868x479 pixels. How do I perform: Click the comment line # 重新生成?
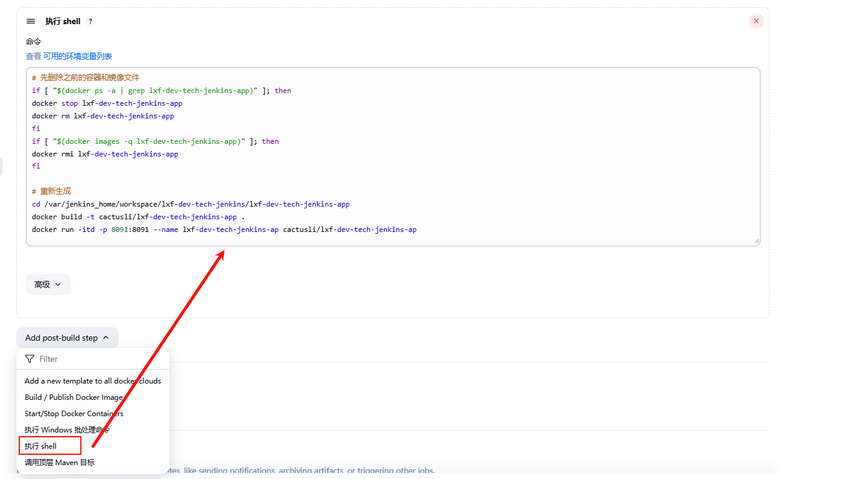[51, 191]
